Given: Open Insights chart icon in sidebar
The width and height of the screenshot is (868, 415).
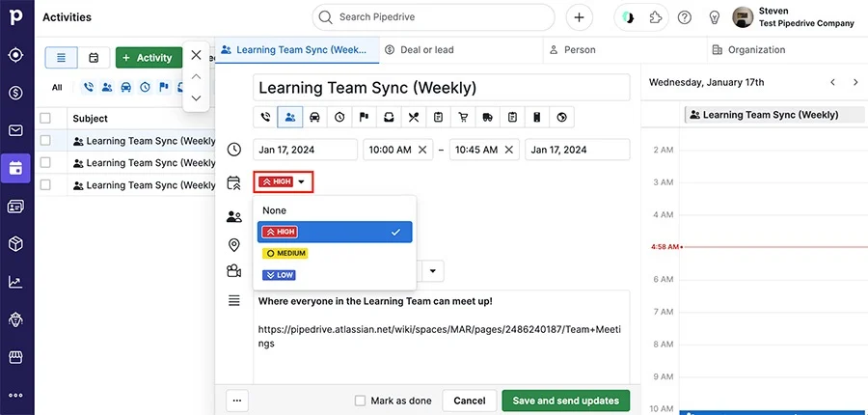Looking at the screenshot, I should (x=16, y=282).
